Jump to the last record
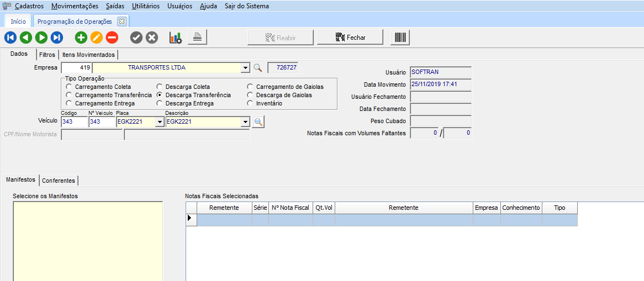 pyautogui.click(x=57, y=38)
